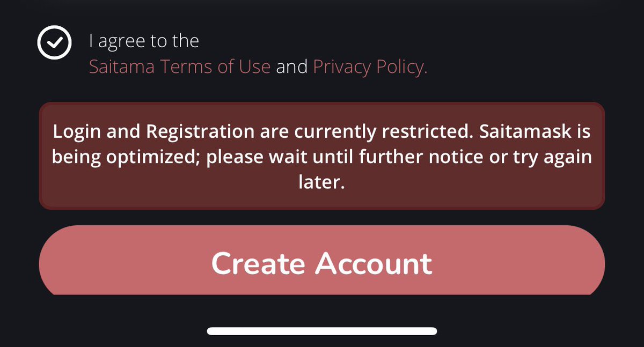The image size is (644, 347).
Task: Select the "Terms of Use" hyperlink text
Action: [215, 67]
